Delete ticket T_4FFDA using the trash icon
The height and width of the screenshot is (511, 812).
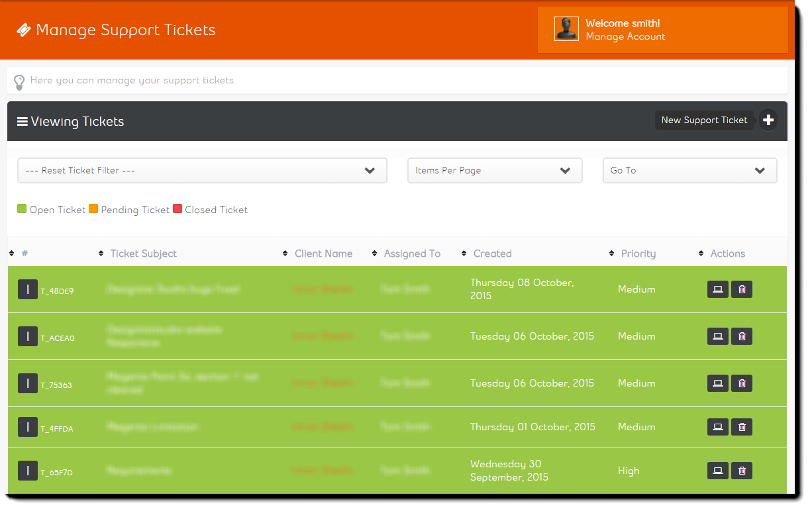(742, 427)
